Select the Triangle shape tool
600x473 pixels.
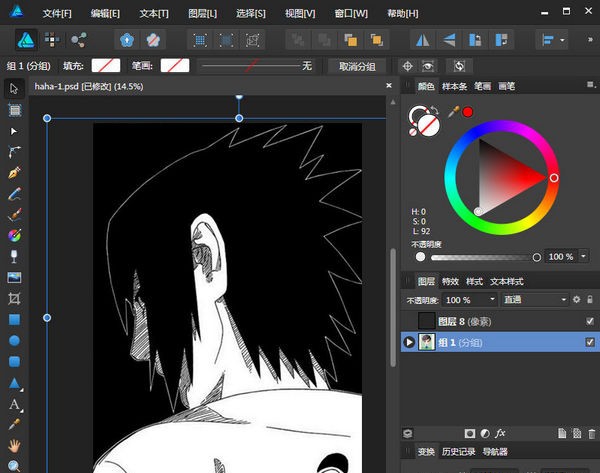click(x=14, y=383)
